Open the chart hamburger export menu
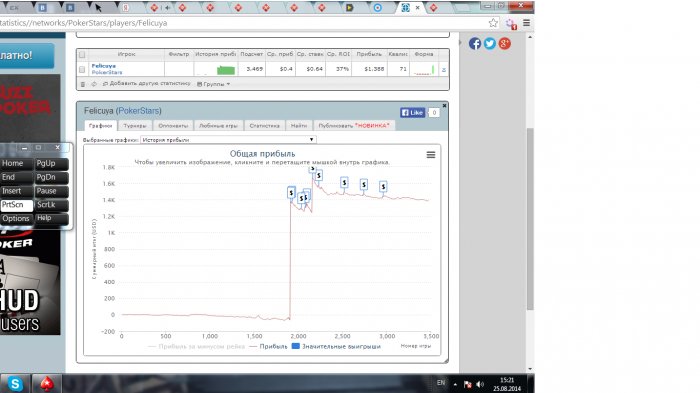Screen dimensions: 700x393 tap(430, 155)
